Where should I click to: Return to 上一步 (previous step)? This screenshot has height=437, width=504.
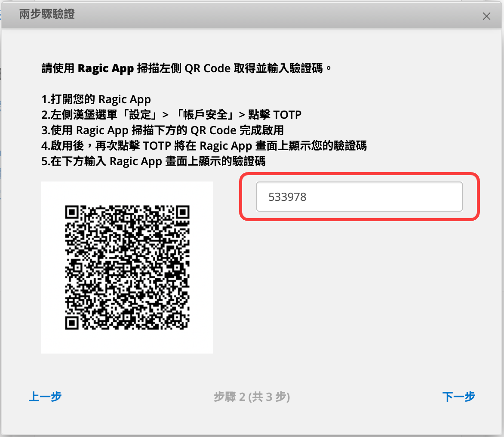pos(45,396)
